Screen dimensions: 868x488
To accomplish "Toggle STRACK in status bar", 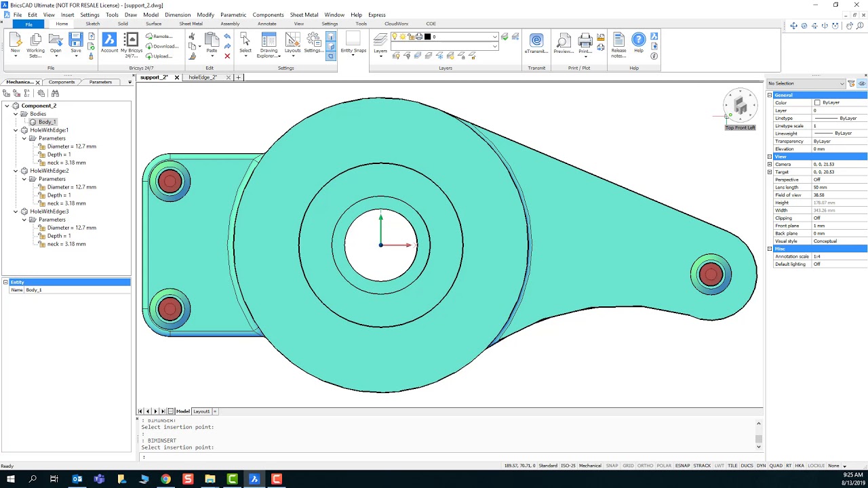I will (702, 466).
